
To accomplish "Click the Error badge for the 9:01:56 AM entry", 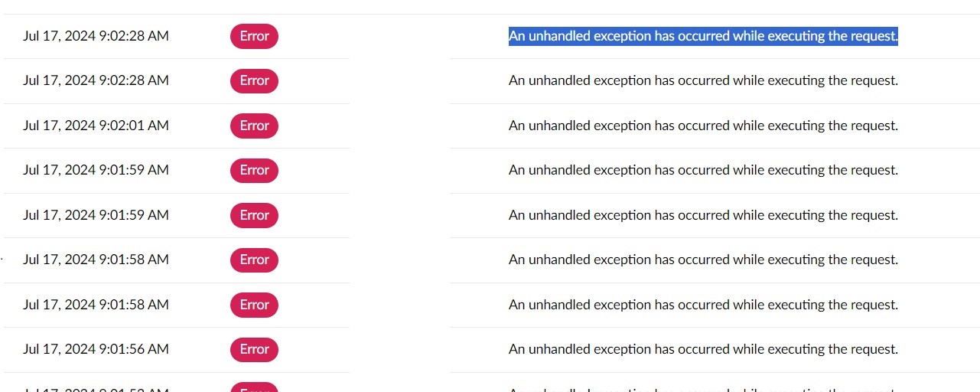I will point(254,349).
